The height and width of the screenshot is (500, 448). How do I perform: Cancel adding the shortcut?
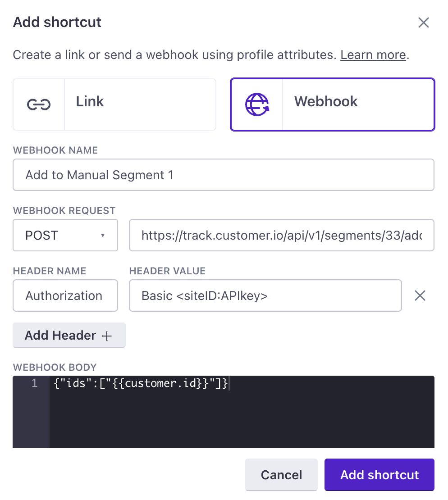point(281,474)
